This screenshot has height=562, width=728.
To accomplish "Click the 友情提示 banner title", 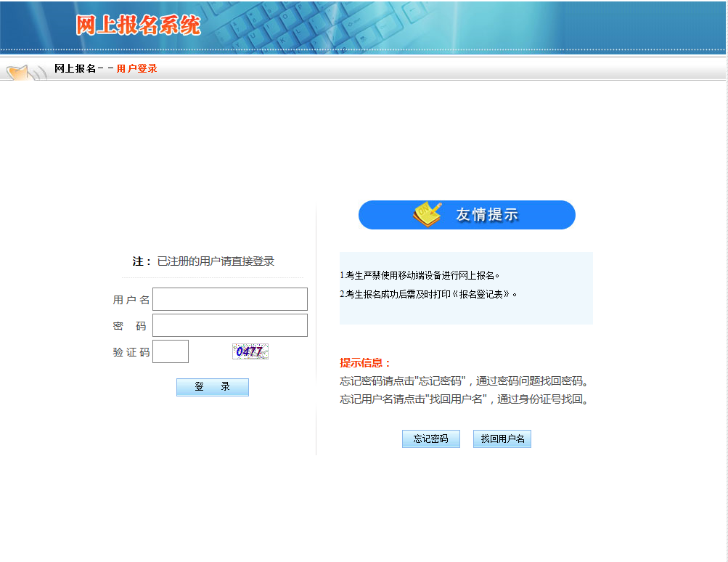I will pos(487,215).
